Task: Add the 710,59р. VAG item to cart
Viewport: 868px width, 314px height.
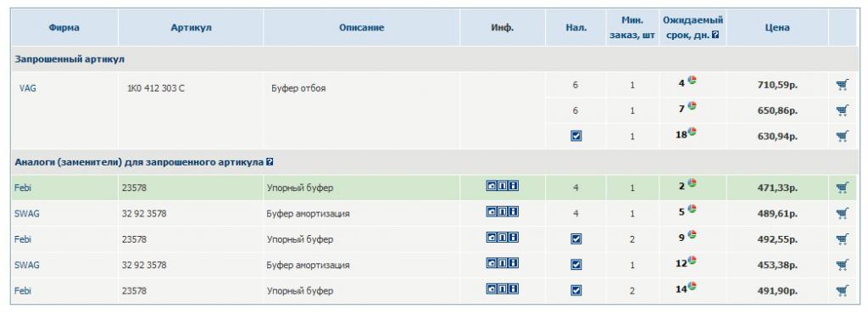Action: coord(842,85)
